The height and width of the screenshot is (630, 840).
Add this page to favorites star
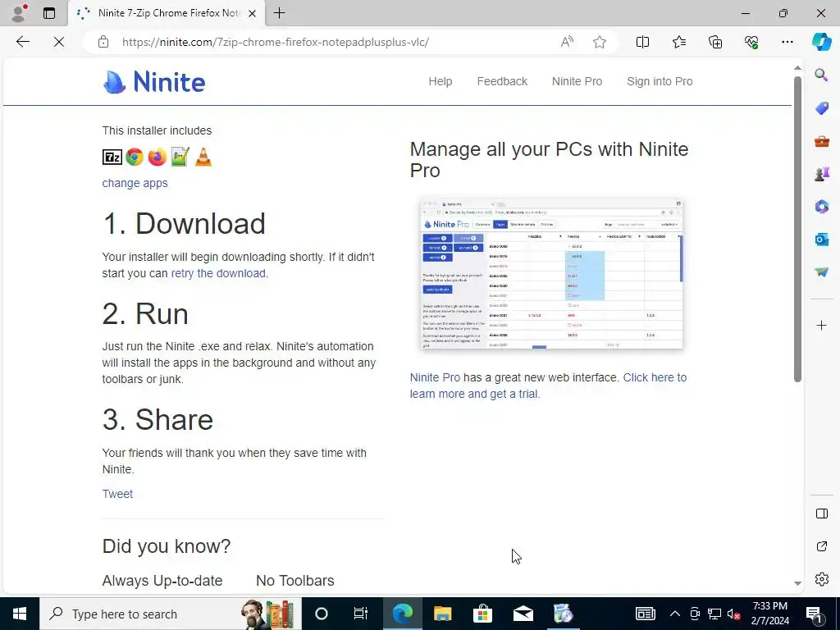(600, 42)
